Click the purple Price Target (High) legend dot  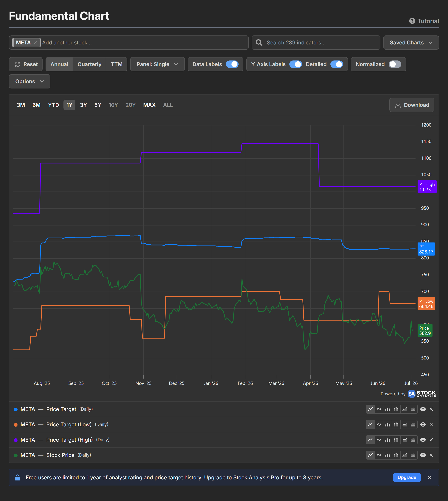[16, 440]
